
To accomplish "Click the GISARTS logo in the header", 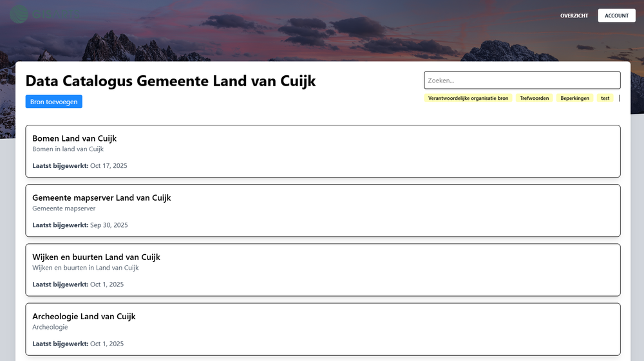I will click(45, 12).
